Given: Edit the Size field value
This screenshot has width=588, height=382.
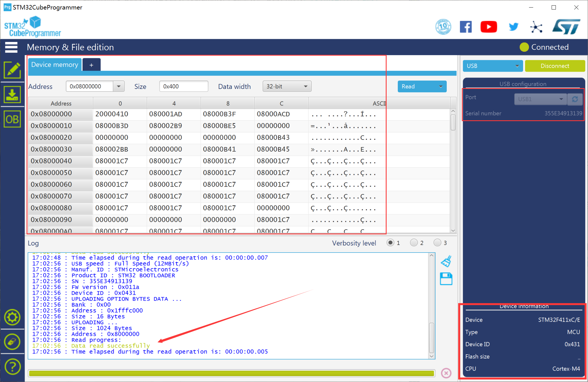Looking at the screenshot, I should (x=184, y=86).
